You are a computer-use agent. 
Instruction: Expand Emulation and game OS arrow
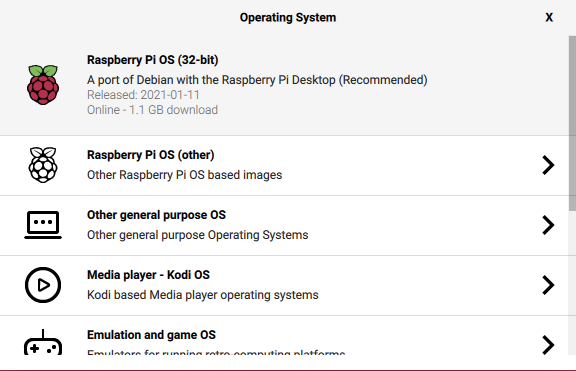[548, 345]
